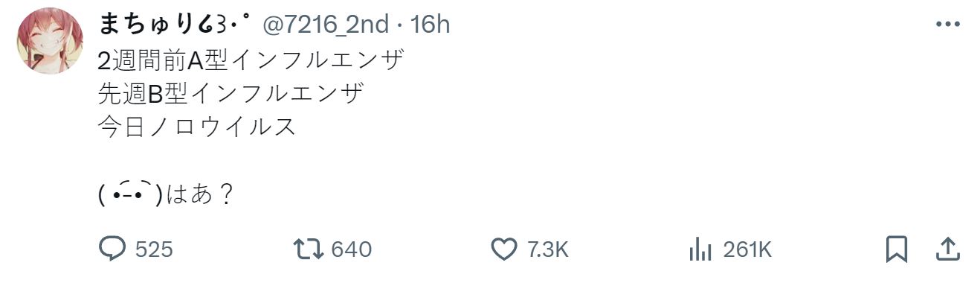Image resolution: width=980 pixels, height=283 pixels.
Task: Click the text line 先週B型インフルエンザ
Action: pos(231,93)
